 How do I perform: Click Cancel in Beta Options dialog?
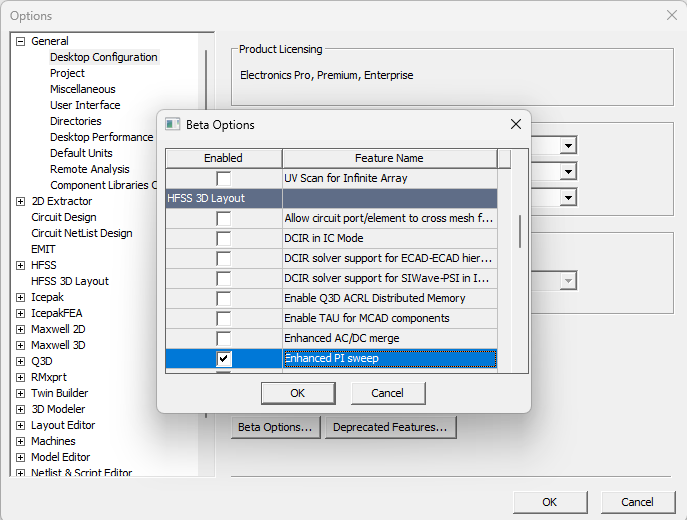(x=388, y=393)
